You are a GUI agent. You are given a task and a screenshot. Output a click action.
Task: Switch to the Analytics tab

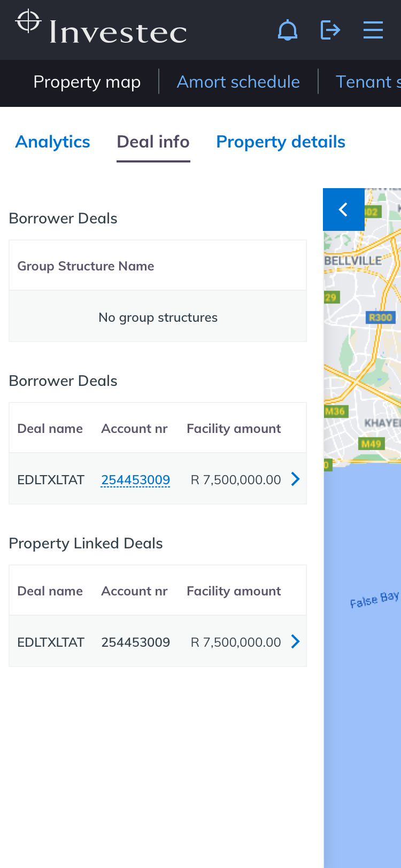pyautogui.click(x=53, y=142)
